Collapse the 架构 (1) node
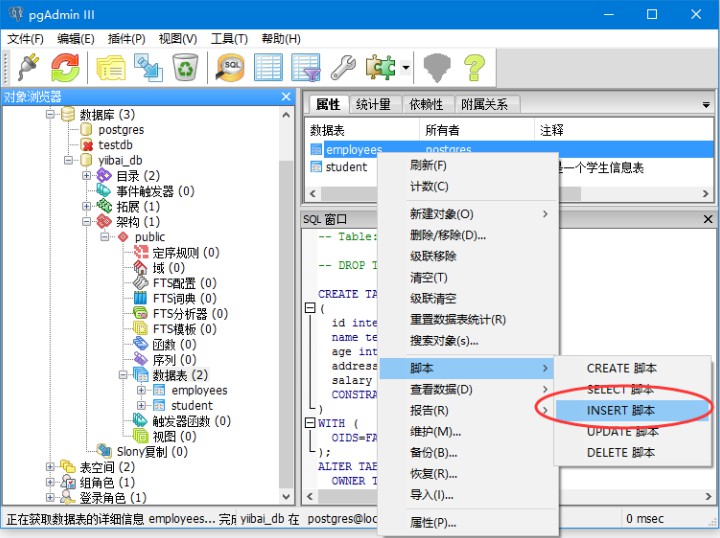720x538 pixels. (87, 222)
